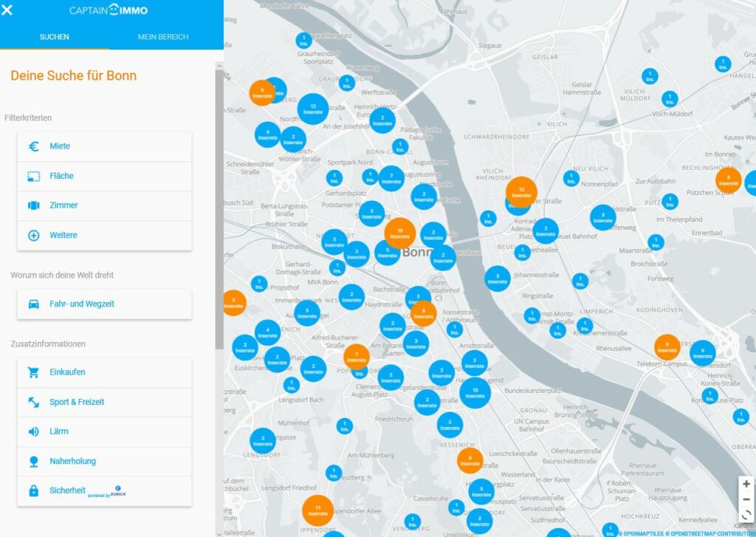Open the blue 15 Inserate cluster
This screenshot has height=537, width=756.
pyautogui.click(x=475, y=393)
